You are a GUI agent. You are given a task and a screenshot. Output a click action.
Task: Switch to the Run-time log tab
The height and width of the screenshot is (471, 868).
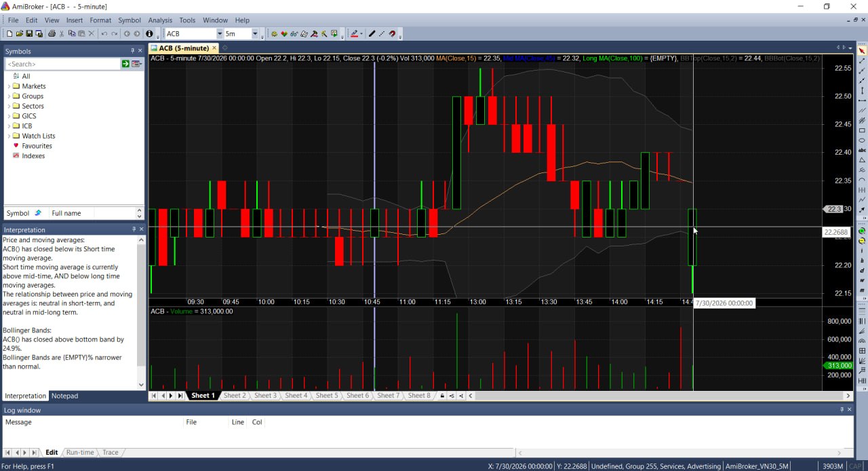pos(80,453)
